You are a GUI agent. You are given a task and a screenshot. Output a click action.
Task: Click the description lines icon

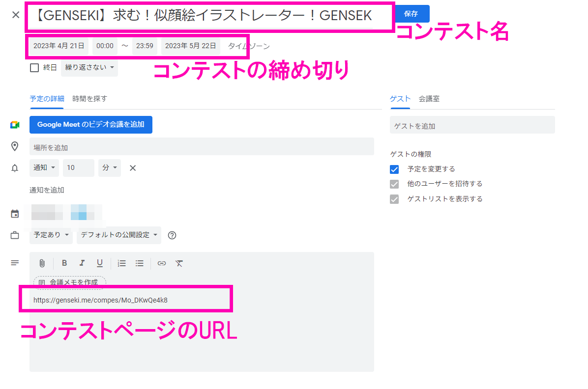(15, 263)
